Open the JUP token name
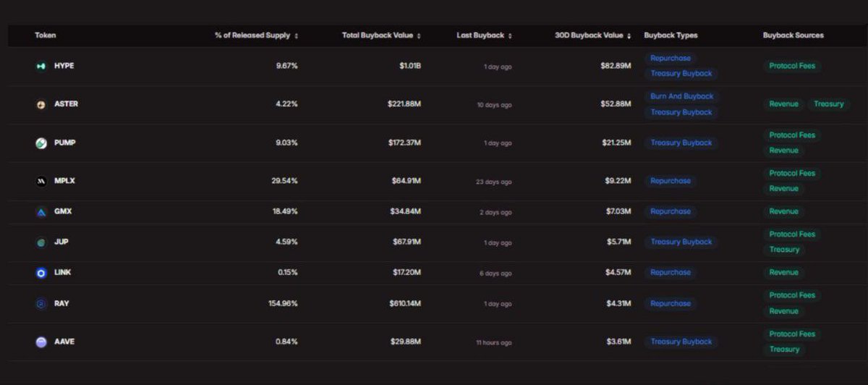868x385 pixels. [x=61, y=242]
